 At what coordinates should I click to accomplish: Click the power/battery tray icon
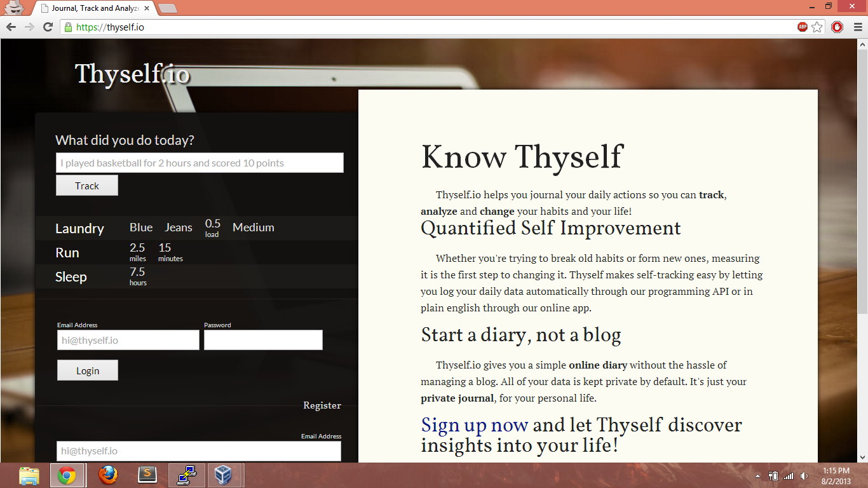tap(773, 476)
